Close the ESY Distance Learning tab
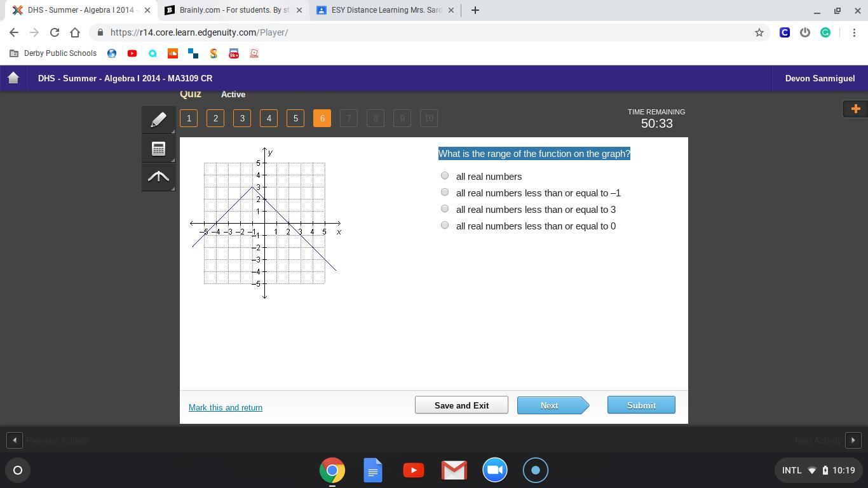Image resolution: width=868 pixels, height=488 pixels. coord(452,10)
